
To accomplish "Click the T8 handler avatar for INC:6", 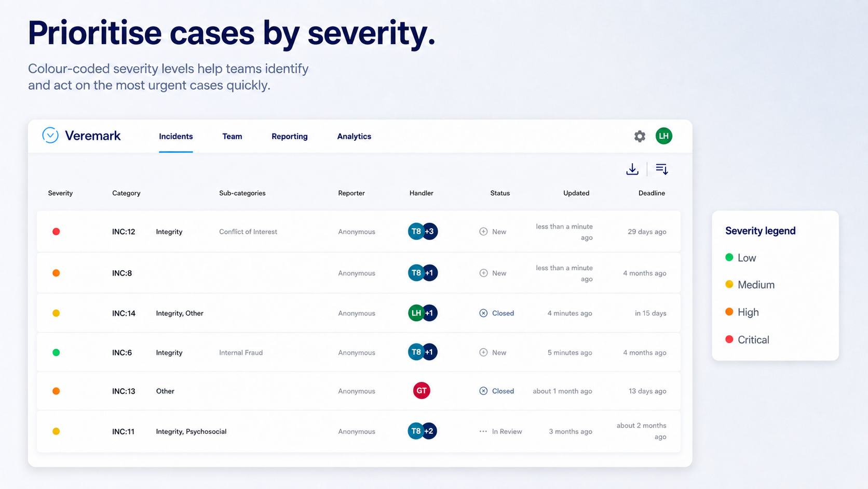I will pyautogui.click(x=416, y=352).
